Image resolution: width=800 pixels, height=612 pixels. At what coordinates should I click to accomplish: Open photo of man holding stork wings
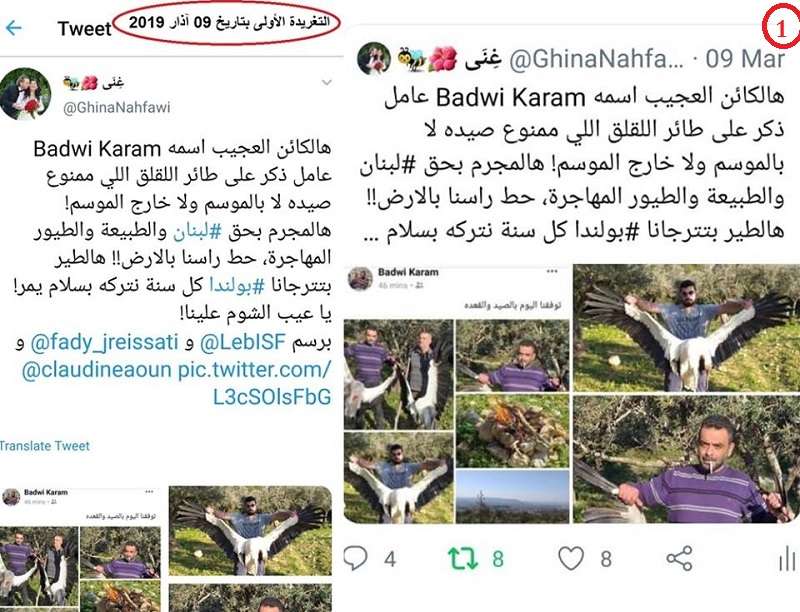pos(686,327)
